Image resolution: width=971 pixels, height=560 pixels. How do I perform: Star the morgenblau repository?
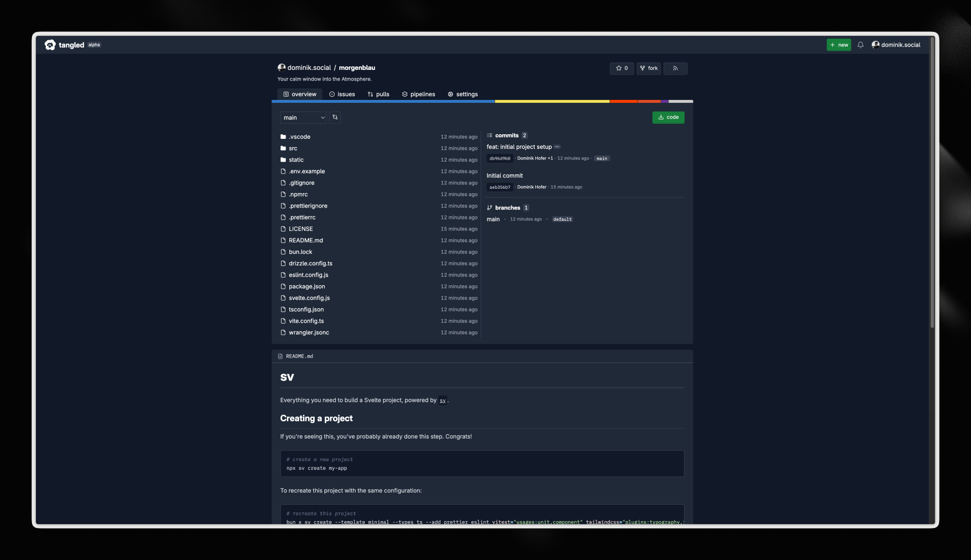[x=622, y=68]
